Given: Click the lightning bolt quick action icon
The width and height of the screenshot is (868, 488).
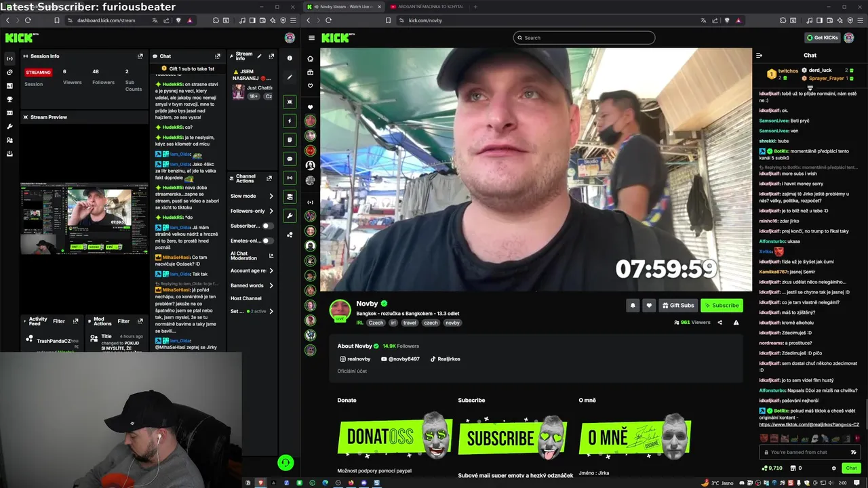Looking at the screenshot, I should [x=290, y=121].
